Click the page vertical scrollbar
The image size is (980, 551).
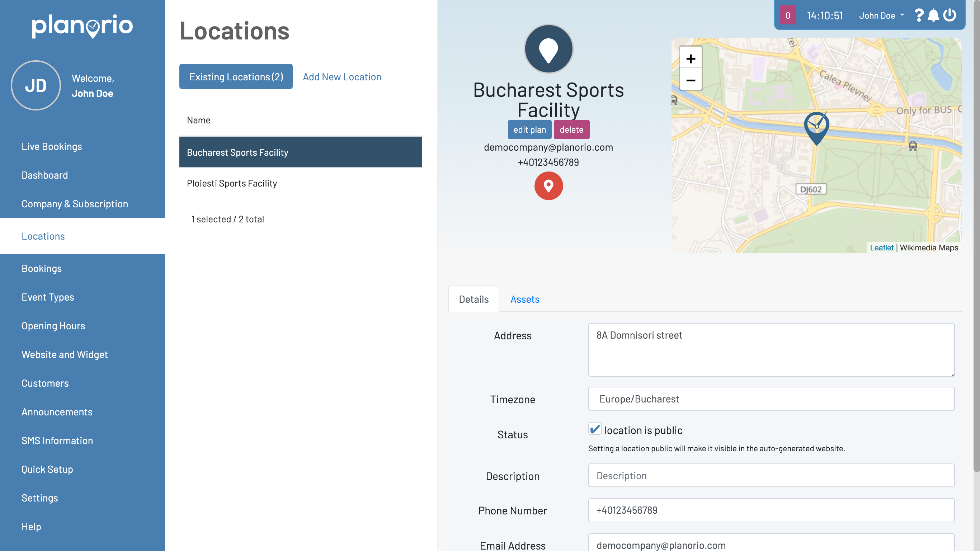pos(976,236)
